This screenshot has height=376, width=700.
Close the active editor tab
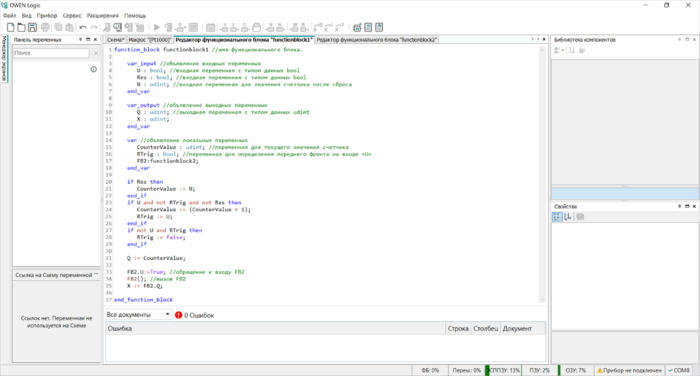click(544, 40)
